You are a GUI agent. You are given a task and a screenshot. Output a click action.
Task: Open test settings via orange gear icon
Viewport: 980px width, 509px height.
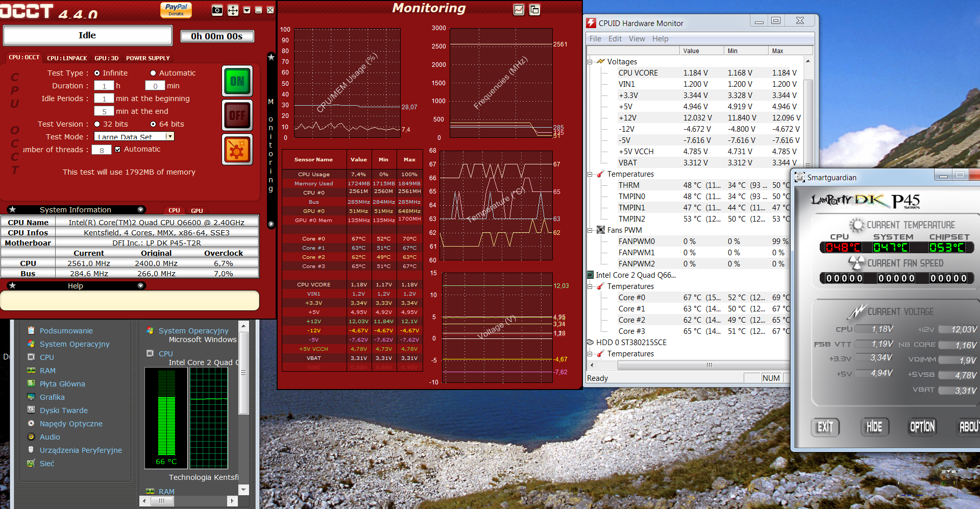237,150
